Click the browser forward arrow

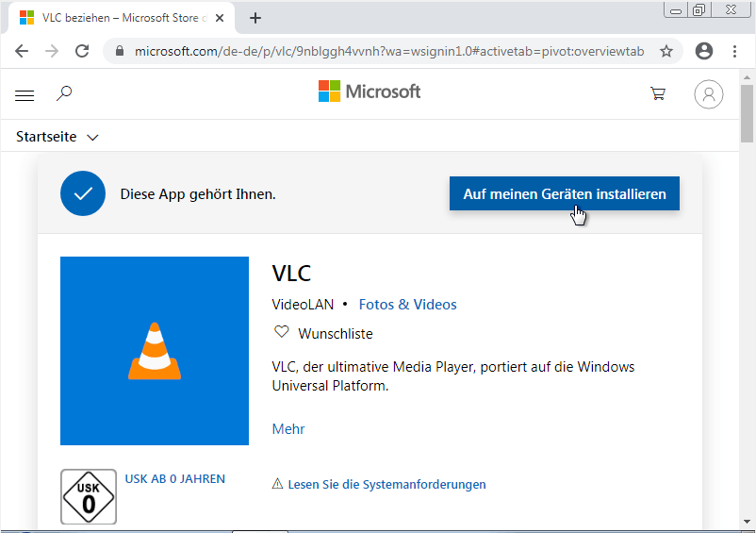point(52,51)
